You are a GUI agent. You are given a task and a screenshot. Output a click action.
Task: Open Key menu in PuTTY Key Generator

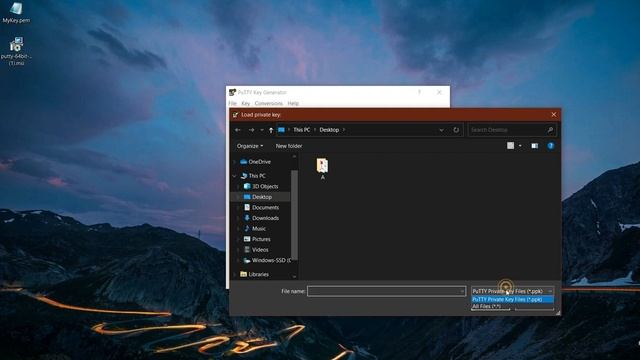click(x=245, y=103)
